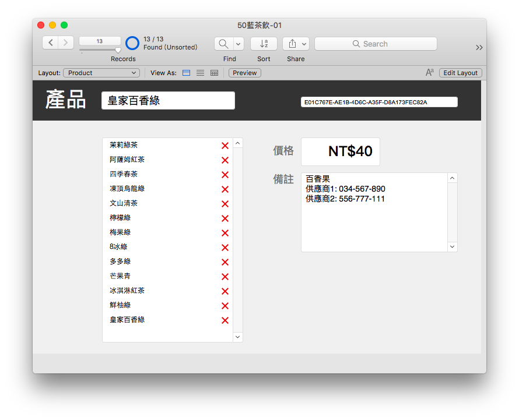This screenshot has width=519, height=420.
Task: Select 茉莉綠茶 in the product list
Action: tap(124, 145)
